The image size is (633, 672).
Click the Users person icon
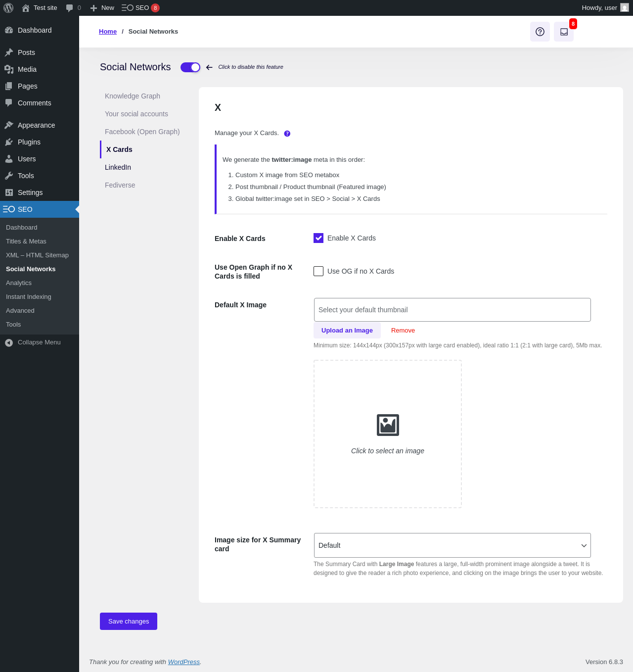point(9,159)
